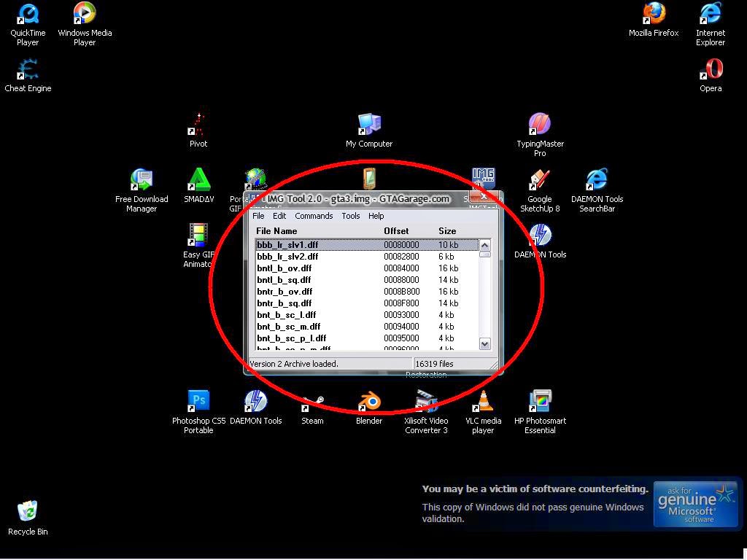Open the Help menu in IMG Tool
The height and width of the screenshot is (560, 747).
pyautogui.click(x=376, y=216)
